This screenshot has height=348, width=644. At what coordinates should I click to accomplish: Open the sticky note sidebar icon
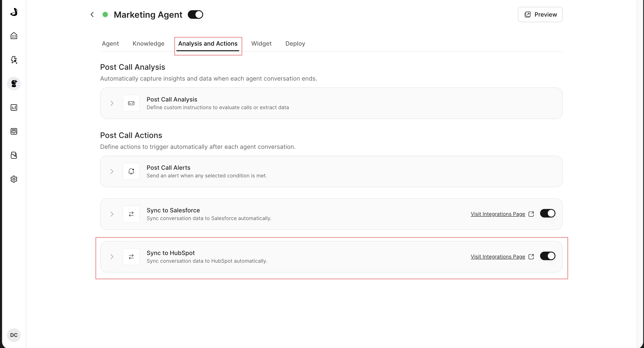point(14,155)
